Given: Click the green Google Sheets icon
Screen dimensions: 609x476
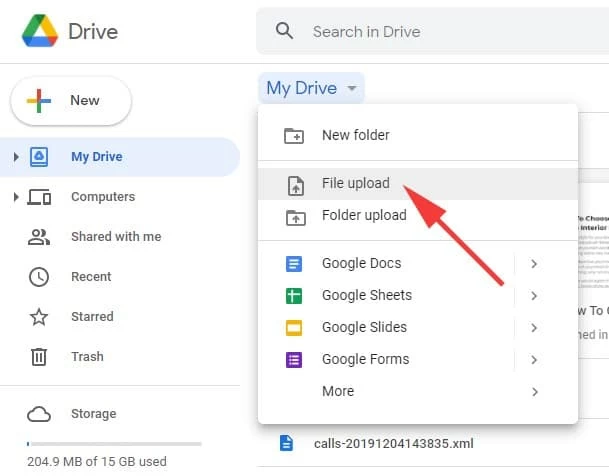Looking at the screenshot, I should pos(294,296).
